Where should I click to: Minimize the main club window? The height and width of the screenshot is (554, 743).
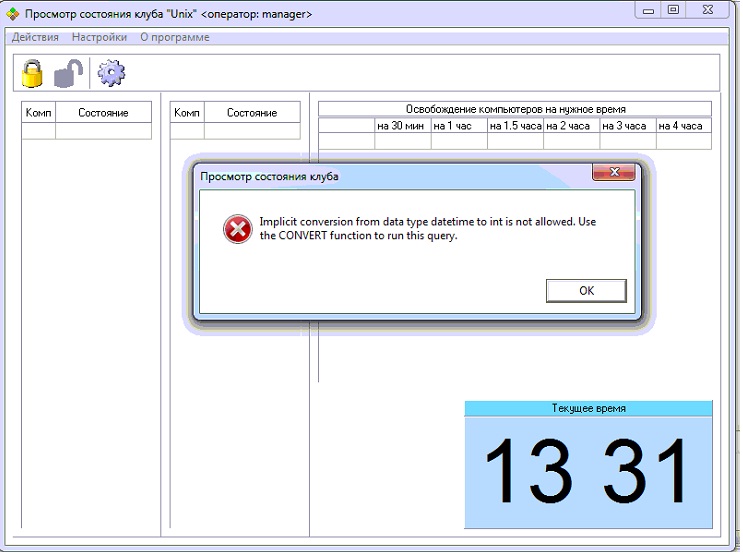pyautogui.click(x=648, y=10)
